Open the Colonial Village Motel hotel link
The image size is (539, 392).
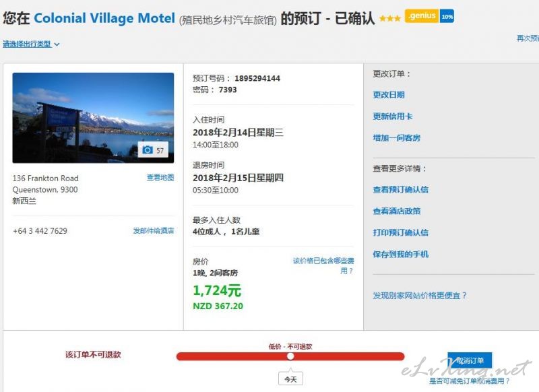tap(104, 18)
